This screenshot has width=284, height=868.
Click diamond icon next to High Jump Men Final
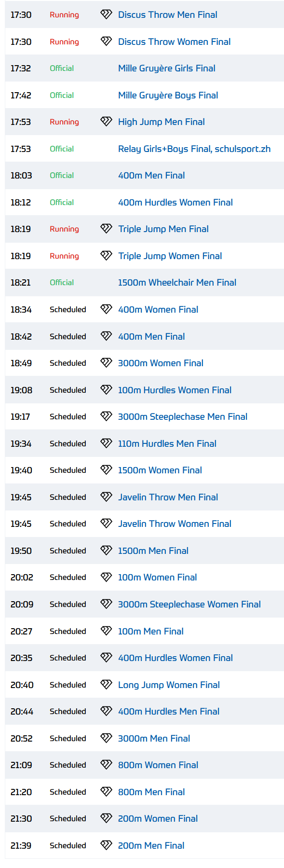point(106,122)
